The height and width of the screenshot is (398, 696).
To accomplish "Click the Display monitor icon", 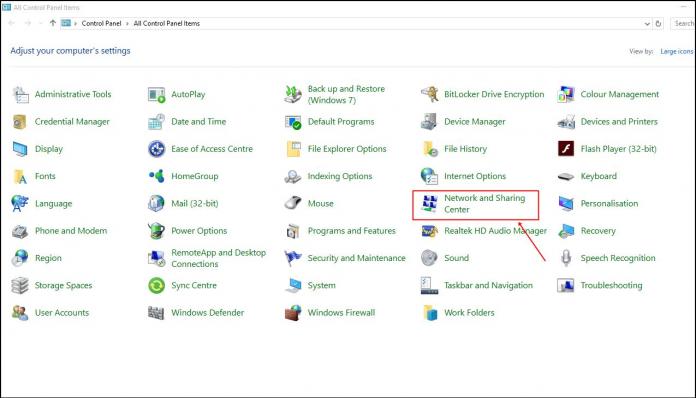I will pyautogui.click(x=20, y=149).
